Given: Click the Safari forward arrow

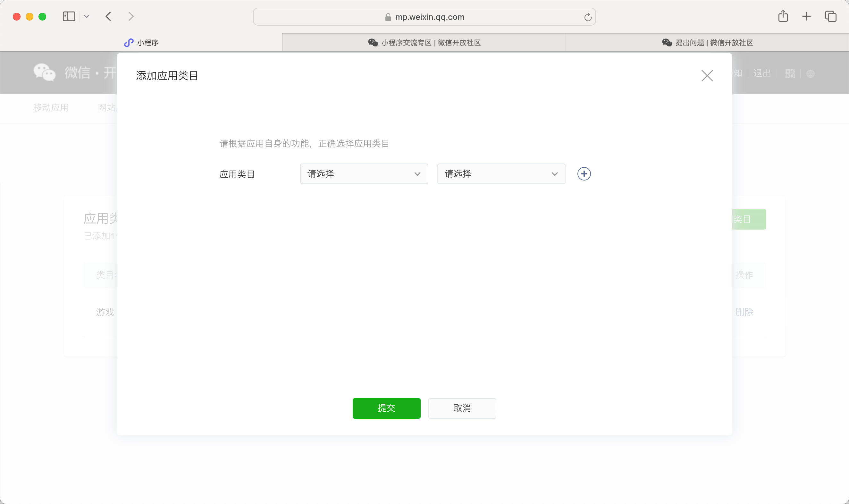Looking at the screenshot, I should point(131,16).
